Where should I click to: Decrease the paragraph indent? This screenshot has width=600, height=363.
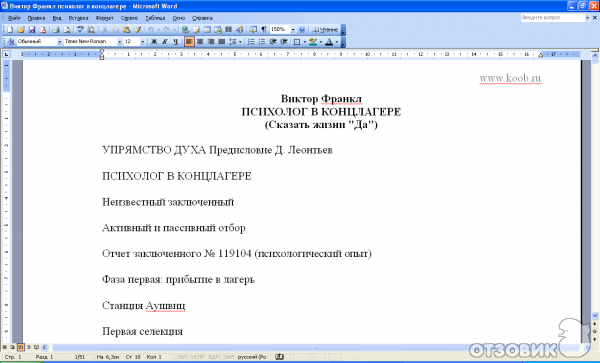273,42
